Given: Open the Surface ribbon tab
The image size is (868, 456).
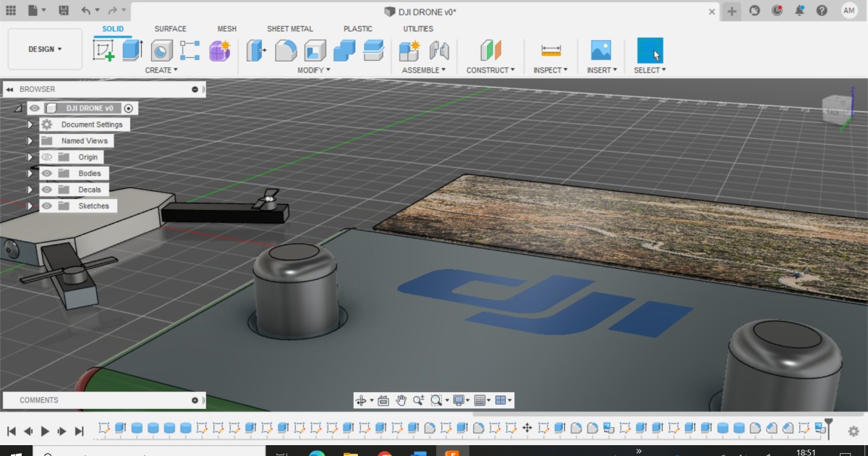Looking at the screenshot, I should coord(170,28).
